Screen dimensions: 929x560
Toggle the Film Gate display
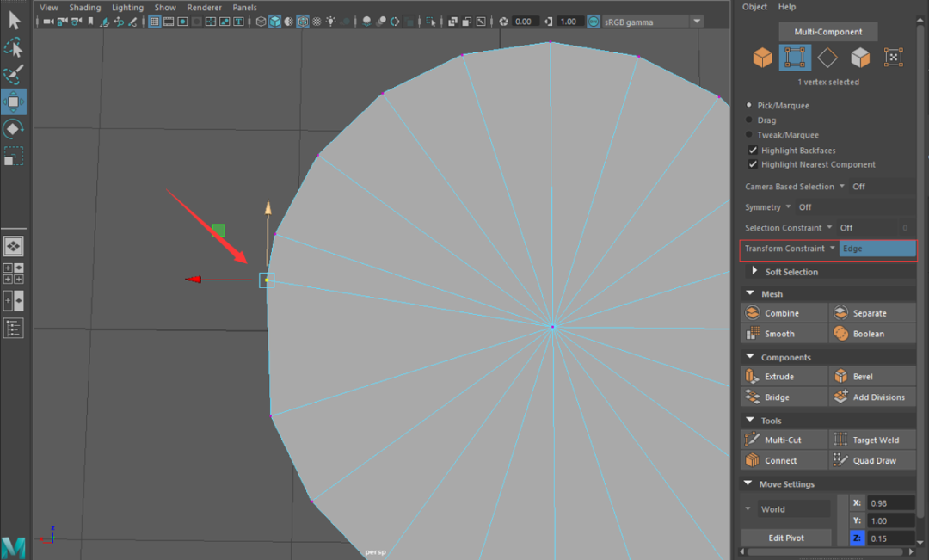[x=169, y=22]
